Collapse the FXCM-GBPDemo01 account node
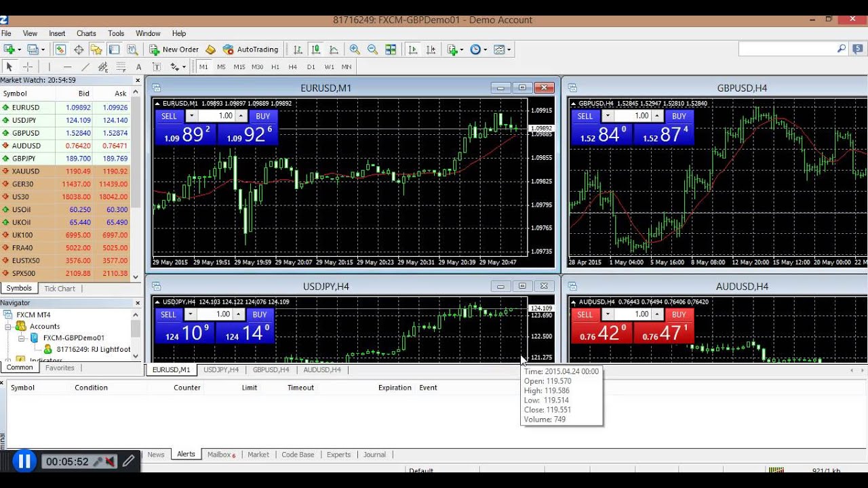The image size is (868, 488). pos(21,338)
